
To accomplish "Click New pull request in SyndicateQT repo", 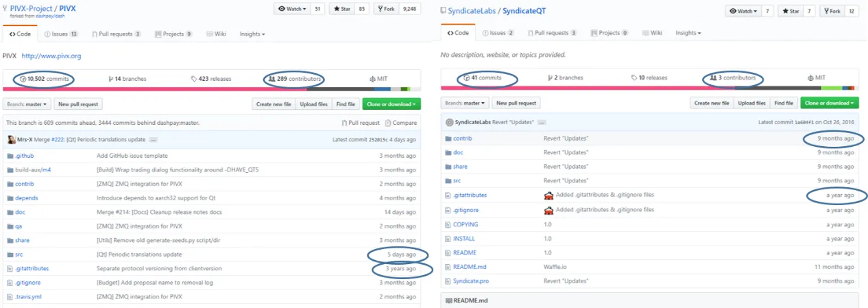I will (517, 103).
